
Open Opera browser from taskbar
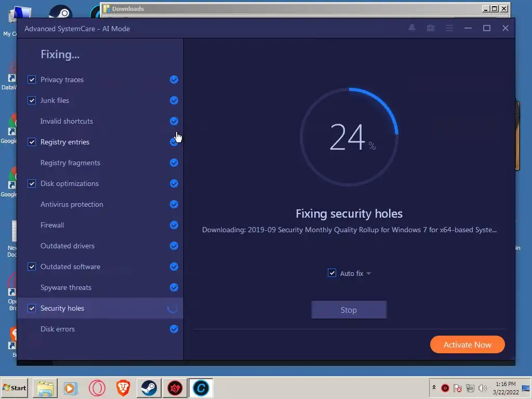point(97,388)
